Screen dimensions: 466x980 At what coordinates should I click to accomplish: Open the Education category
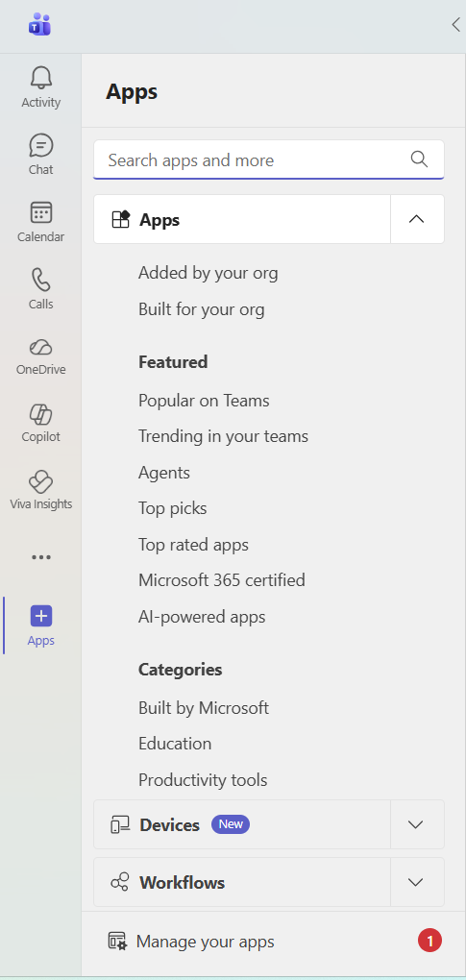[175, 744]
